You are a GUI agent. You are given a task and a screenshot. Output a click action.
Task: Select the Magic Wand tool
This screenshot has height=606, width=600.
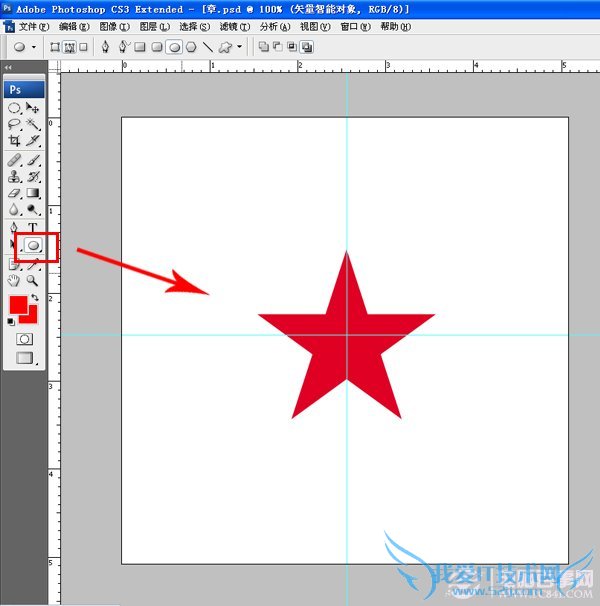tap(32, 124)
